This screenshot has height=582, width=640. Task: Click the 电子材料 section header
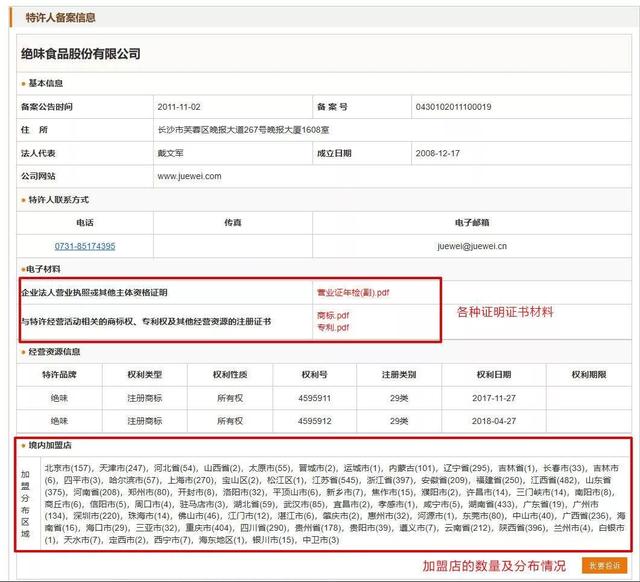(43, 269)
